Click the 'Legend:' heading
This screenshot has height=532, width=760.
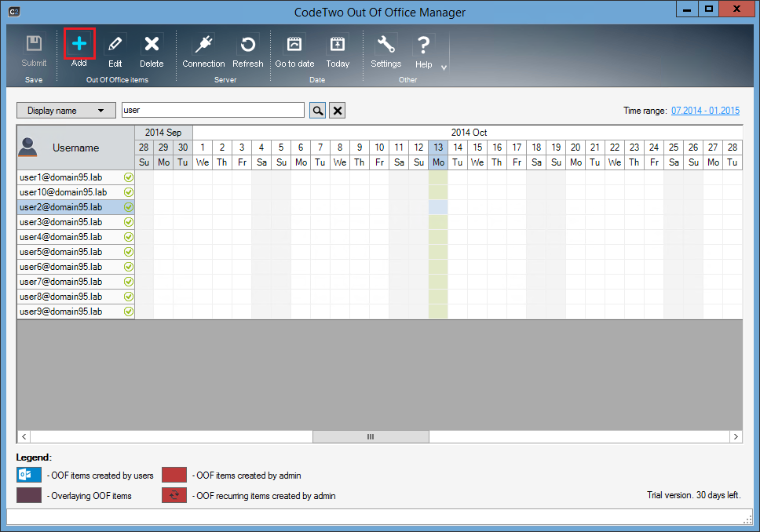point(34,457)
